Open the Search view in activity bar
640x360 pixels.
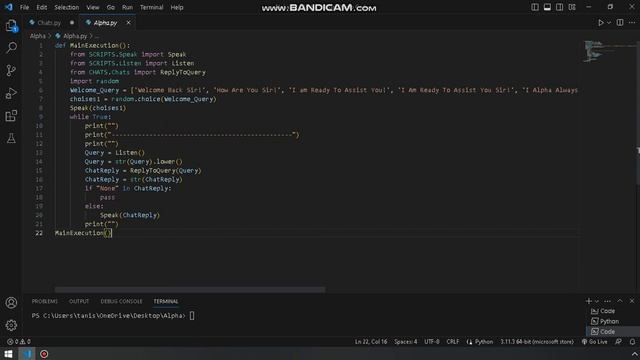[11, 48]
